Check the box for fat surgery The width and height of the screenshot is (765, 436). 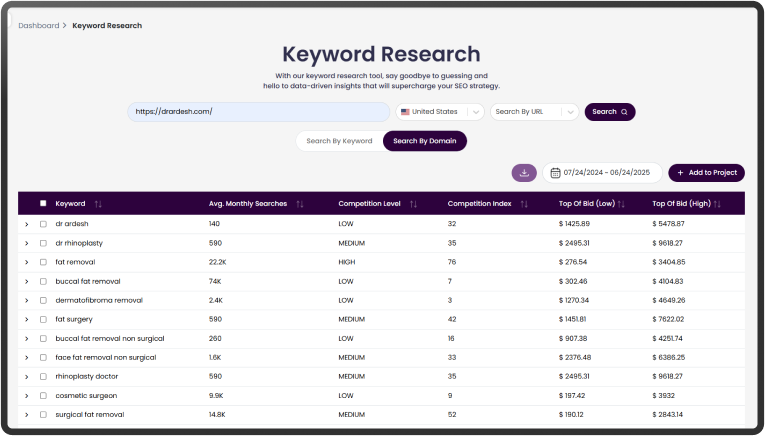(43, 319)
